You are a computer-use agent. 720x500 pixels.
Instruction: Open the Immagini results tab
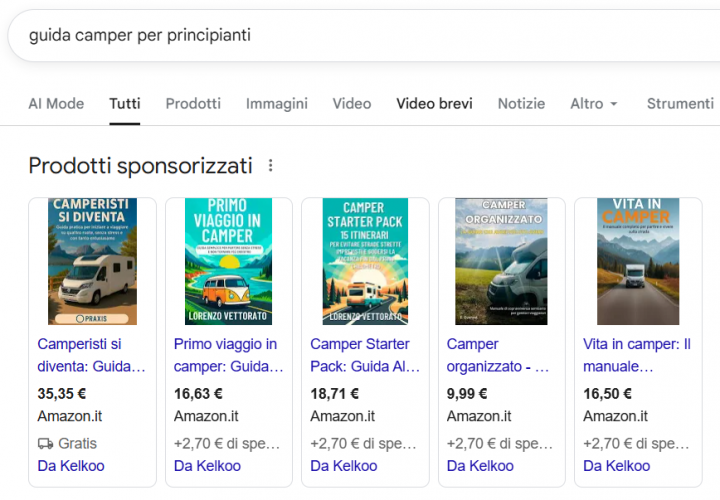pos(277,104)
